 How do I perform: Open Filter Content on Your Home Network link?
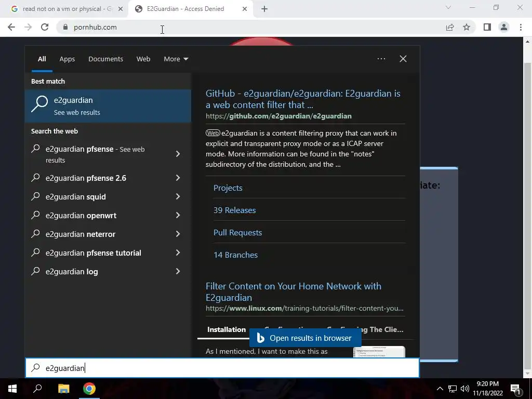click(294, 292)
